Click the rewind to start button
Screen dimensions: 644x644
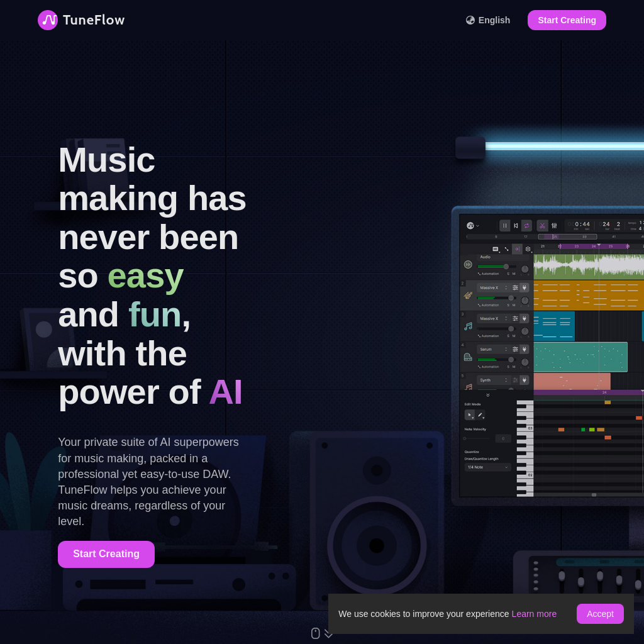point(516,225)
